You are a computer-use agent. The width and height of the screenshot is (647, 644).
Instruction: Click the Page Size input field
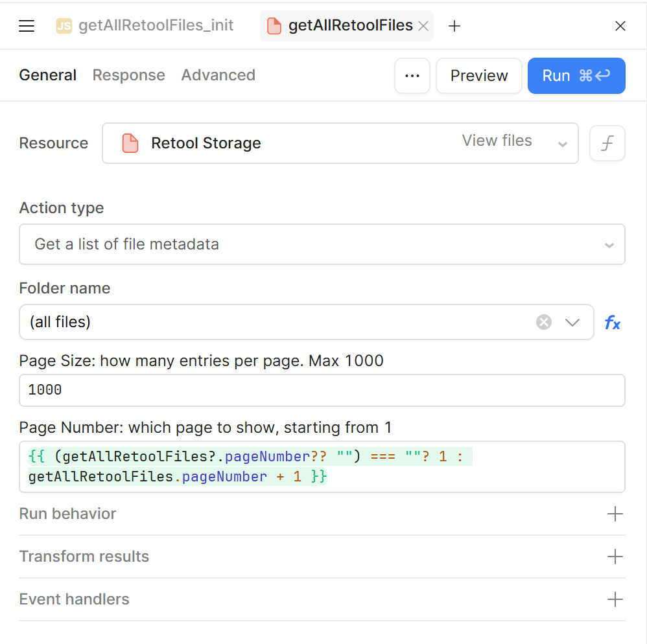(x=322, y=390)
